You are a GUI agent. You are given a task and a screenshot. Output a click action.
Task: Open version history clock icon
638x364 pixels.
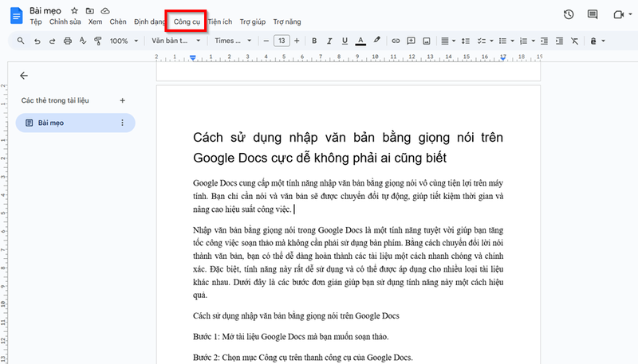(x=569, y=14)
